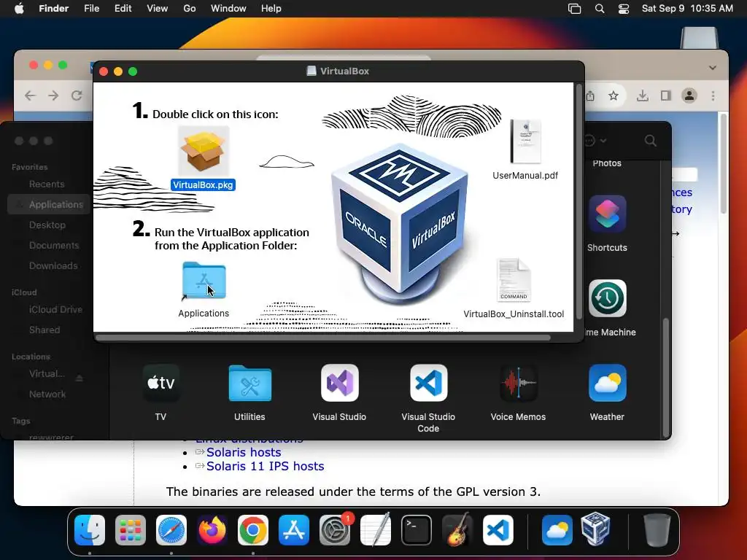Open the Time Machine app icon
The width and height of the screenshot is (747, 560).
click(x=608, y=298)
